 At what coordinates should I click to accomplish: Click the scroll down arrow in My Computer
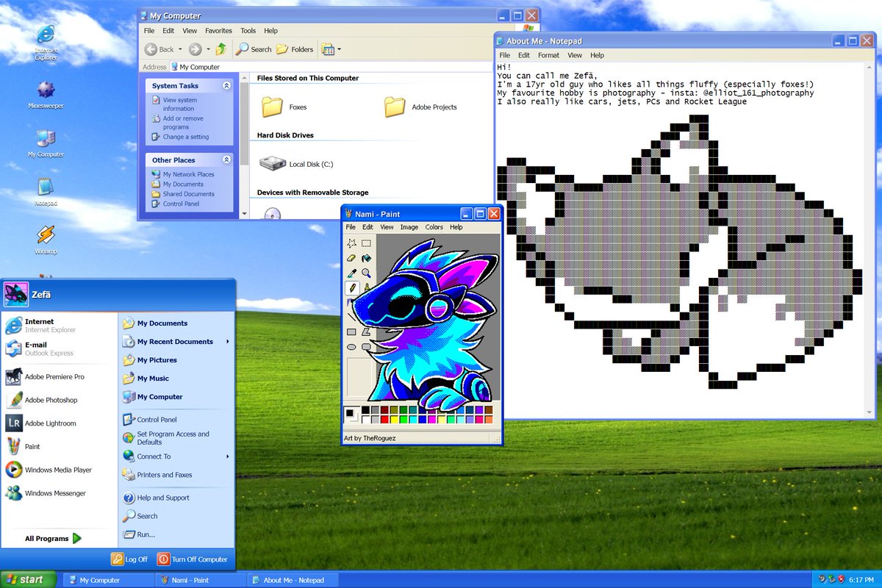pos(244,214)
